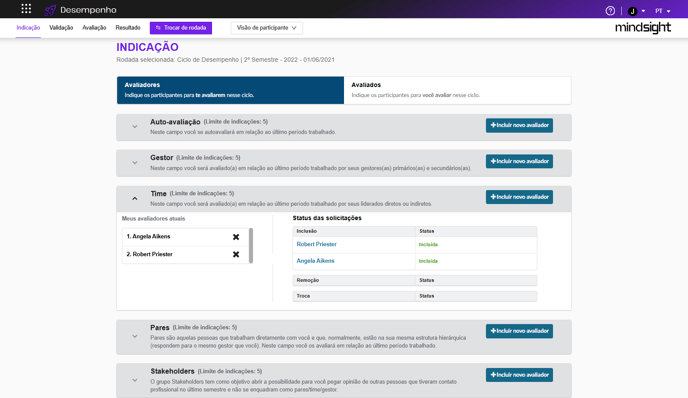Open the help question mark icon
This screenshot has width=688, height=398.
click(x=610, y=11)
